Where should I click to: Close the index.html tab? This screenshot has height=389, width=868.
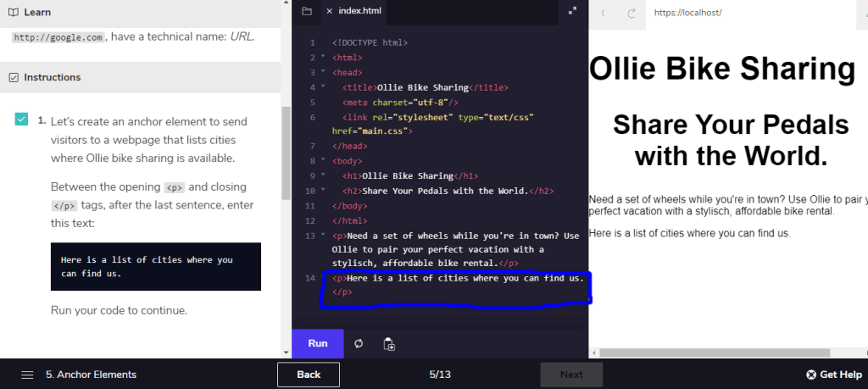click(x=330, y=11)
